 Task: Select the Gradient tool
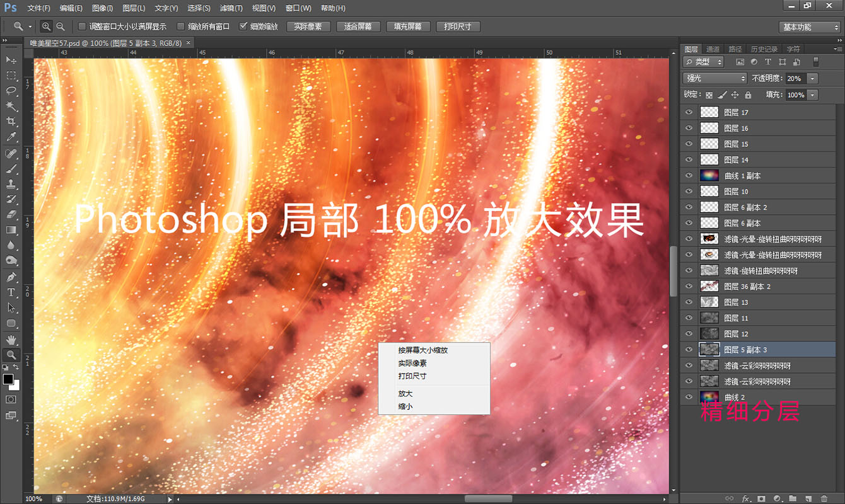click(11, 230)
